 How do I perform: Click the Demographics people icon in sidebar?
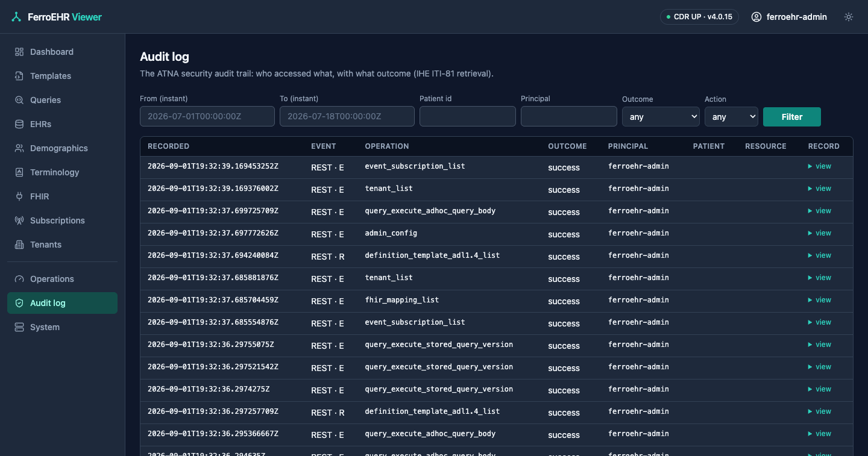tap(19, 148)
